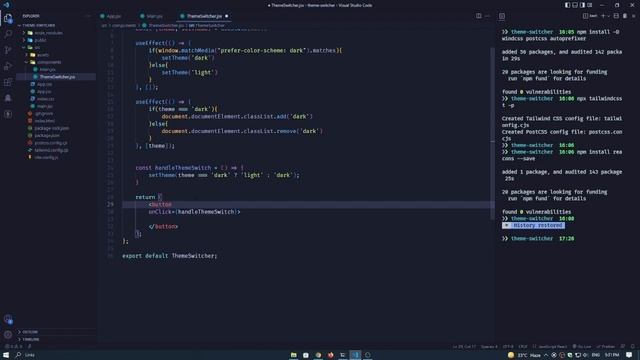Open editor more actions ellipsis
640x360 pixels.
487,16
